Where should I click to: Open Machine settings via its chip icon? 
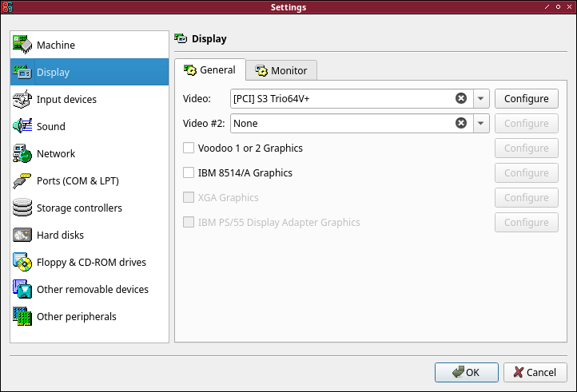point(22,45)
